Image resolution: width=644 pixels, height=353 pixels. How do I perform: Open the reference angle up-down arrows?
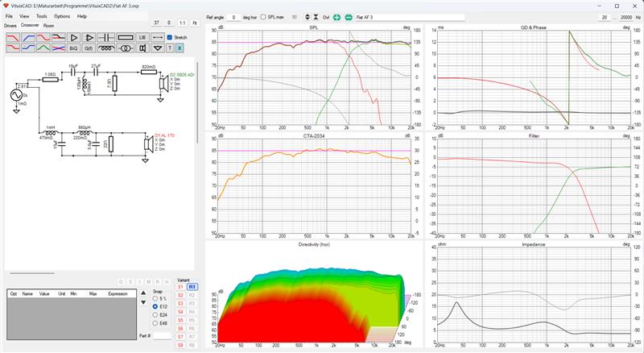coord(308,17)
